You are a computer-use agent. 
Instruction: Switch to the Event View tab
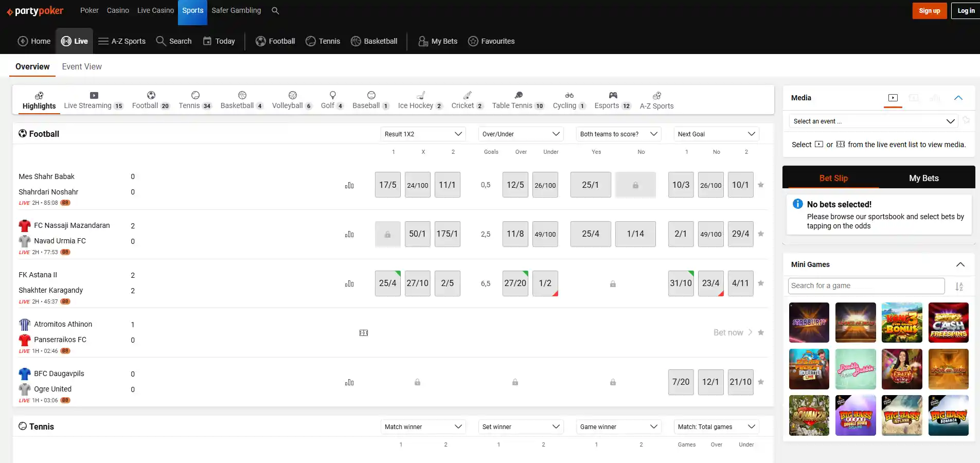coord(82,66)
